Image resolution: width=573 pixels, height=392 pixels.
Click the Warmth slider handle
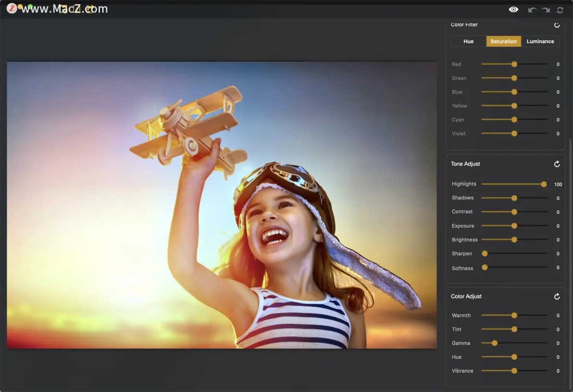click(x=514, y=316)
